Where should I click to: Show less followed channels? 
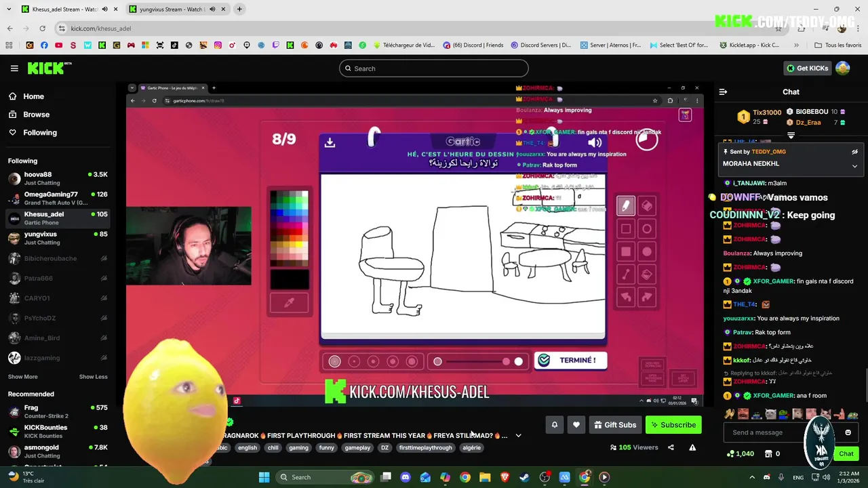point(93,377)
